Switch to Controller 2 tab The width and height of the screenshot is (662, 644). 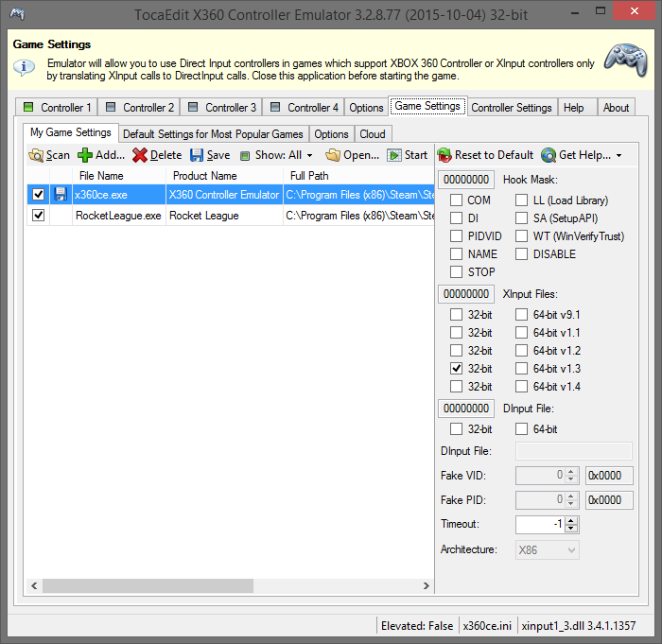coord(139,107)
